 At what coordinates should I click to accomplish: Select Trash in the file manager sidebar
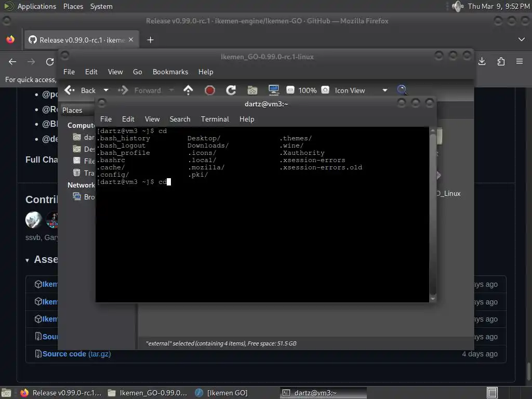click(x=84, y=173)
